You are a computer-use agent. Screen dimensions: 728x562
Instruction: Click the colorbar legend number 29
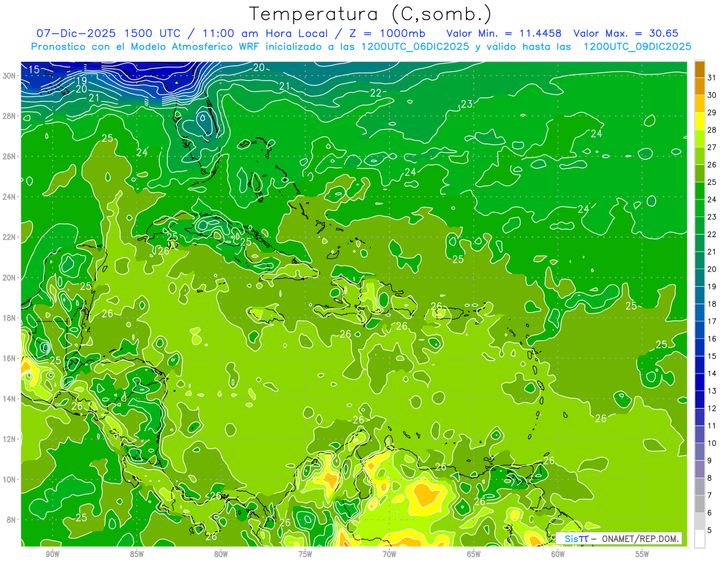tap(712, 112)
